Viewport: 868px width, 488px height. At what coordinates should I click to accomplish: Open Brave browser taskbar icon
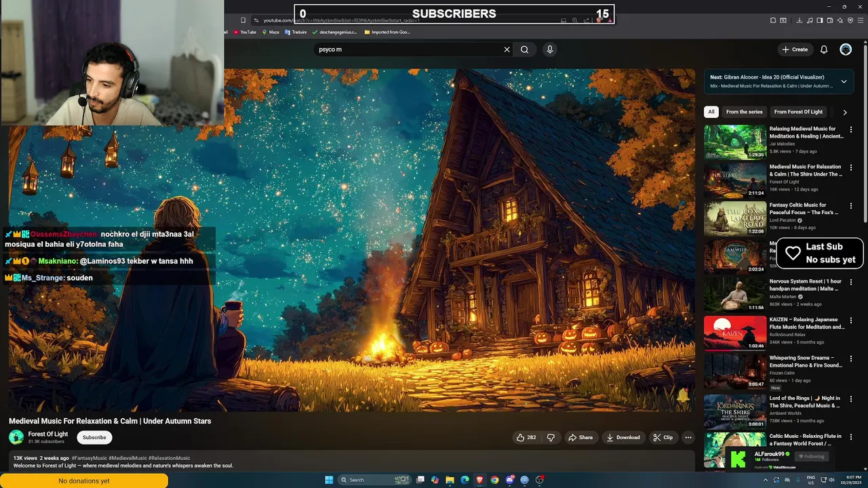click(479, 480)
